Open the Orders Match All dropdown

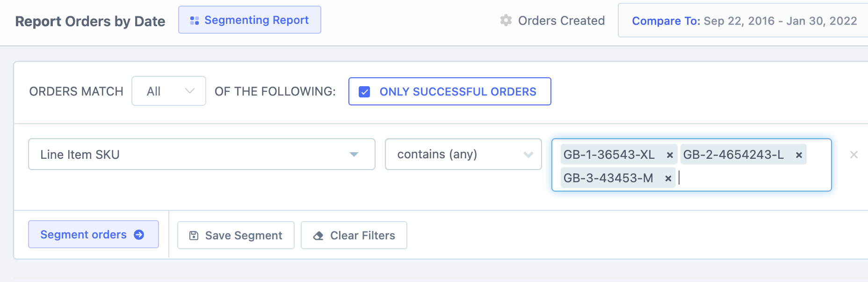tap(168, 91)
